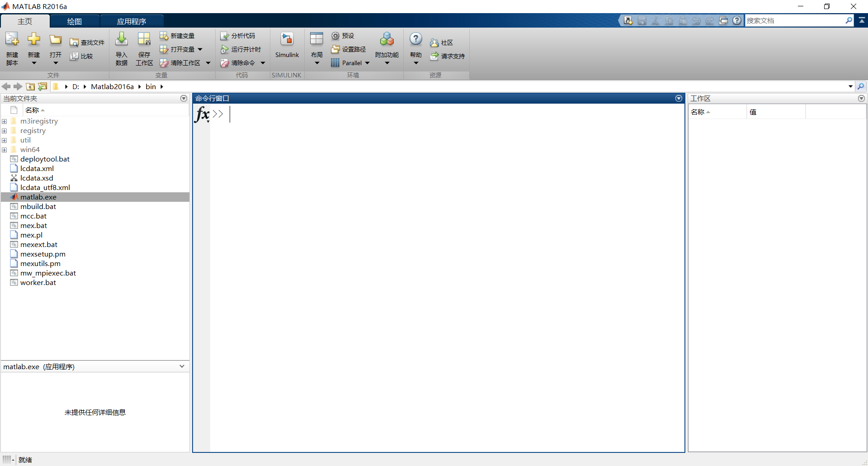868x466 pixels.
Task: Click the Parallel icon
Action: point(335,63)
